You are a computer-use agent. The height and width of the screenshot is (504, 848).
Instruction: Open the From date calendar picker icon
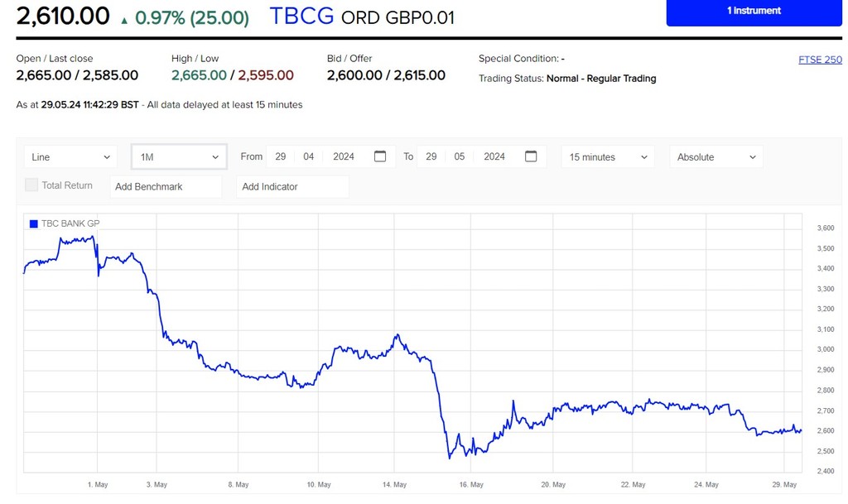tap(380, 156)
